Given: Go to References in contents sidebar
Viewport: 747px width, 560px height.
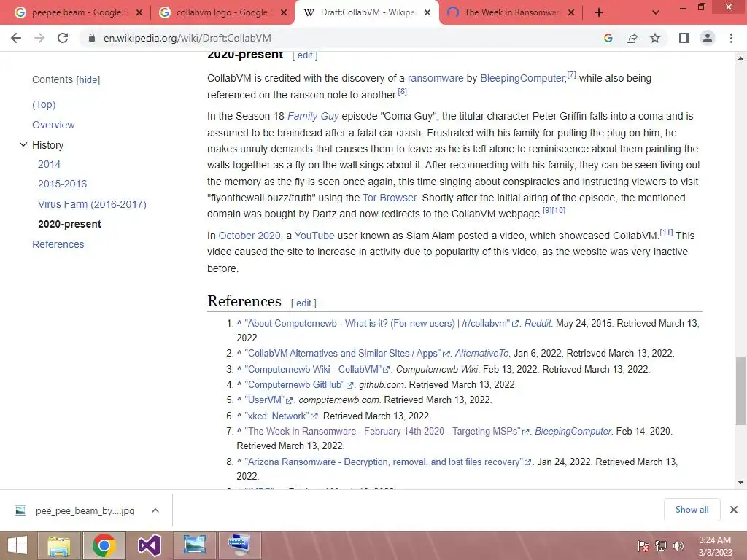Looking at the screenshot, I should [58, 244].
